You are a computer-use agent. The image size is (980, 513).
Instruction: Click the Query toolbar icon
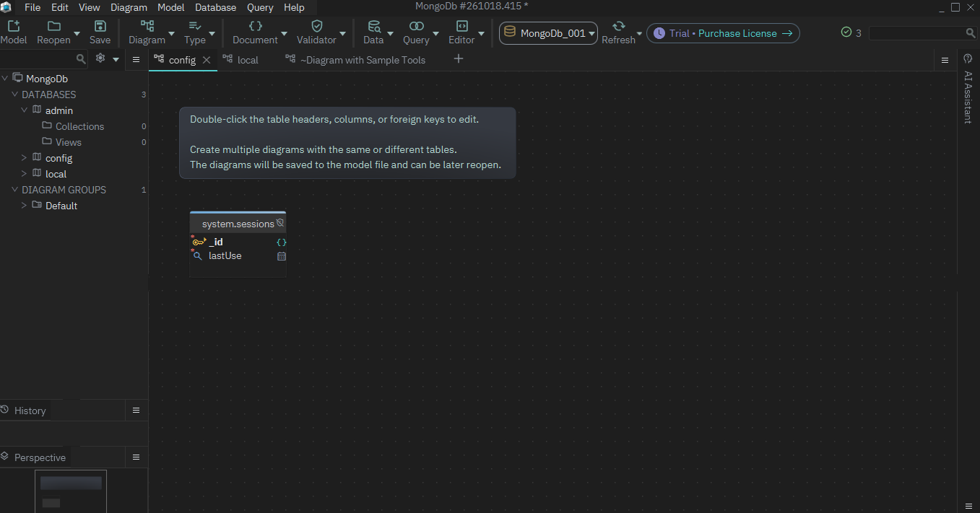point(416,27)
